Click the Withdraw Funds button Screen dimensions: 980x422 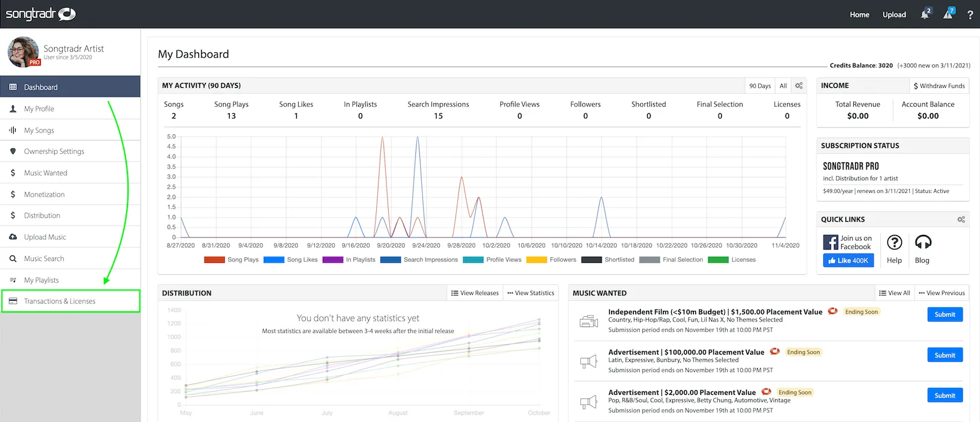point(939,86)
